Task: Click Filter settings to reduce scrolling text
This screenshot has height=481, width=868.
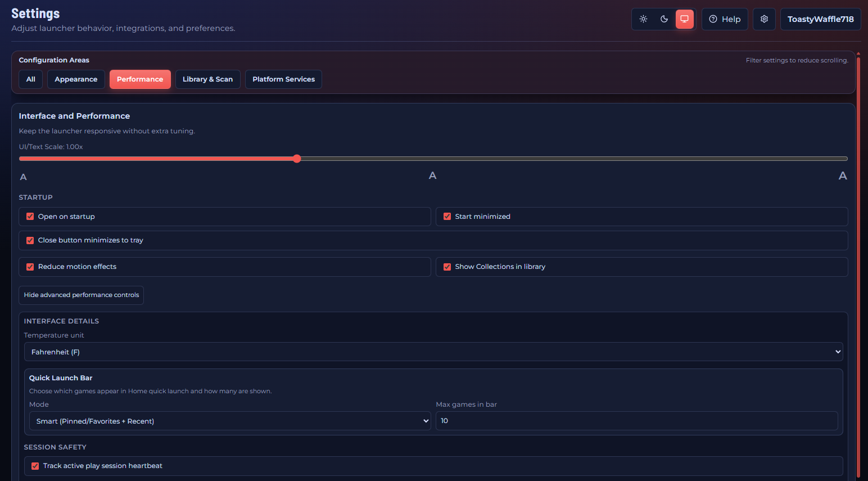Action: point(797,60)
